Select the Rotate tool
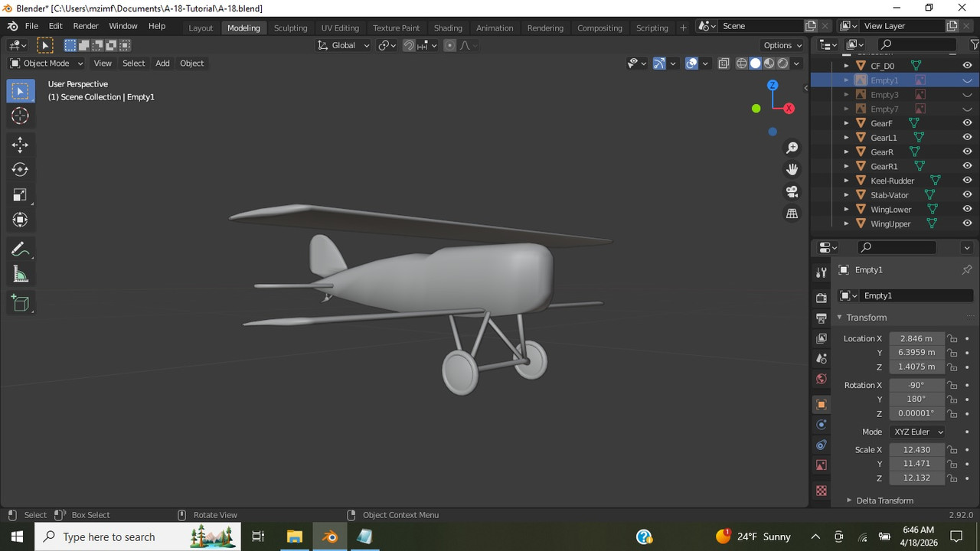The height and width of the screenshot is (551, 980). click(x=21, y=169)
